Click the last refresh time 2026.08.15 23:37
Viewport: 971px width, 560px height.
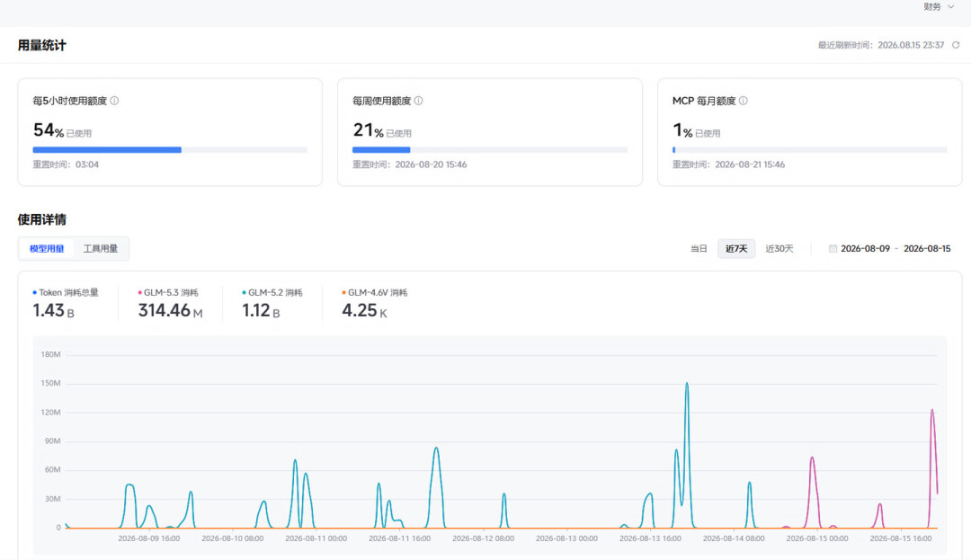(x=911, y=45)
